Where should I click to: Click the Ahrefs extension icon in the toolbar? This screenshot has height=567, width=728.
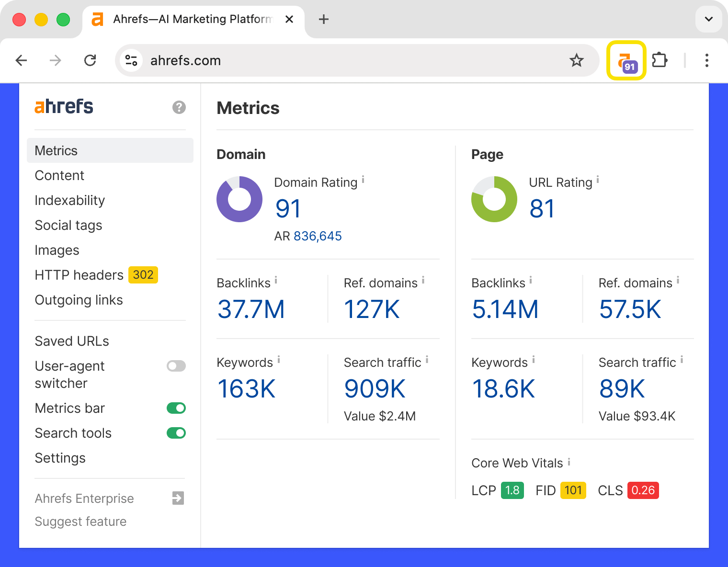(x=626, y=61)
